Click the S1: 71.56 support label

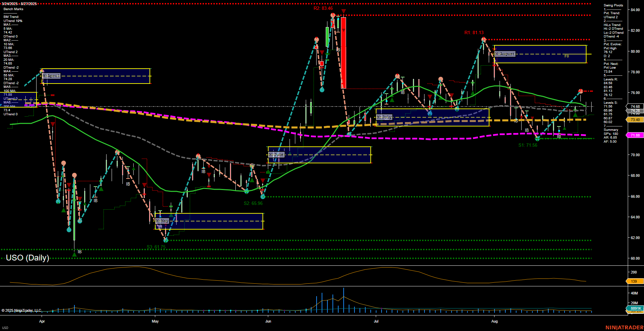click(528, 145)
